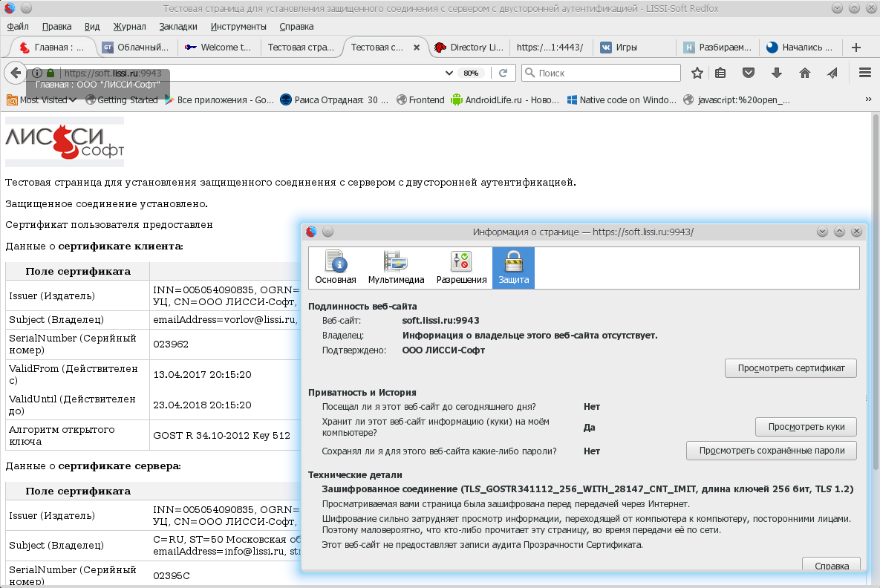Expand the Most Visited bookmarks folder
Image resolution: width=880 pixels, height=588 pixels.
[x=42, y=100]
